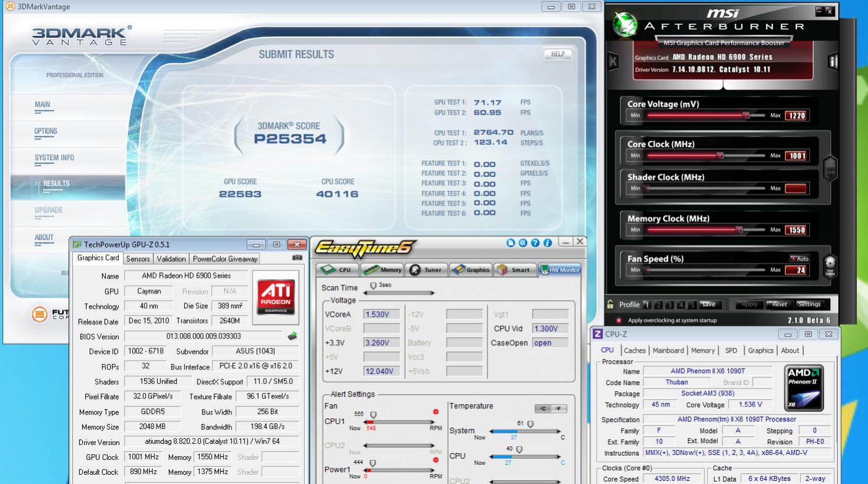Open EasyTune6 Graphics tab
The image size is (868, 484).
click(x=470, y=270)
